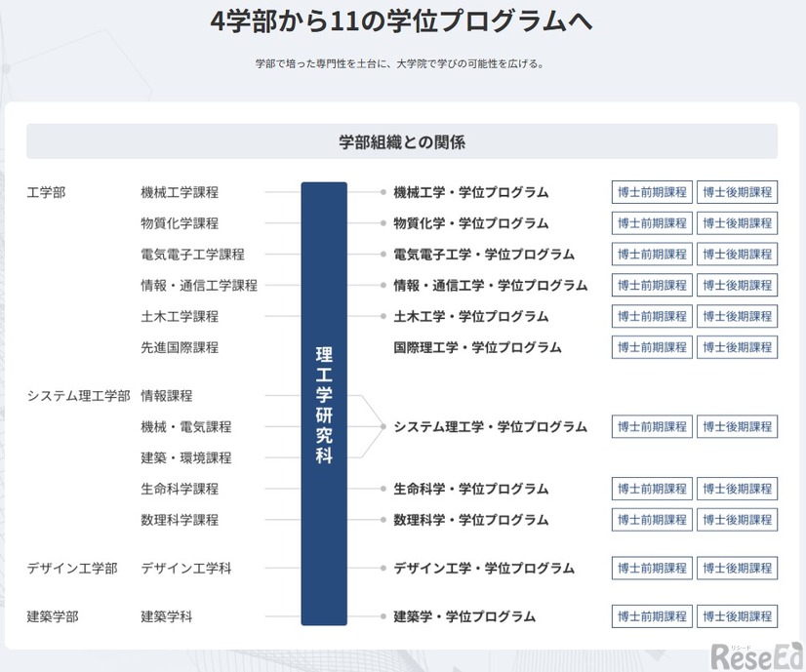Click the 建築学科 text

click(167, 616)
